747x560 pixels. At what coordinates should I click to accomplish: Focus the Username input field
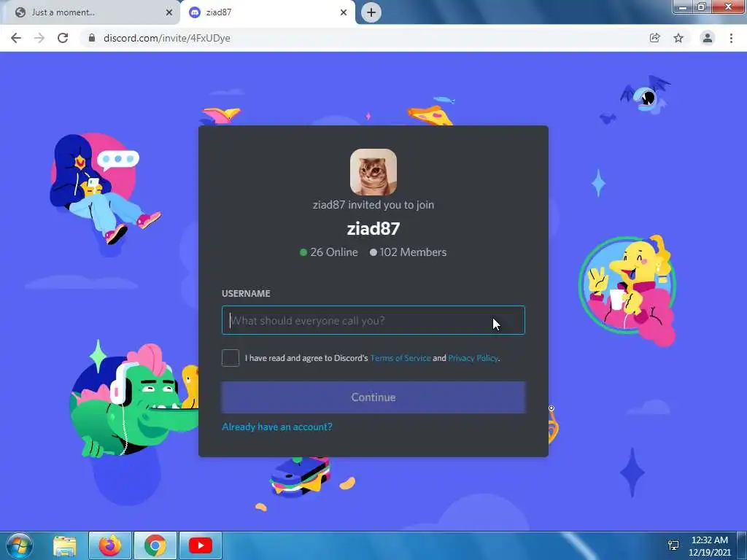click(373, 320)
